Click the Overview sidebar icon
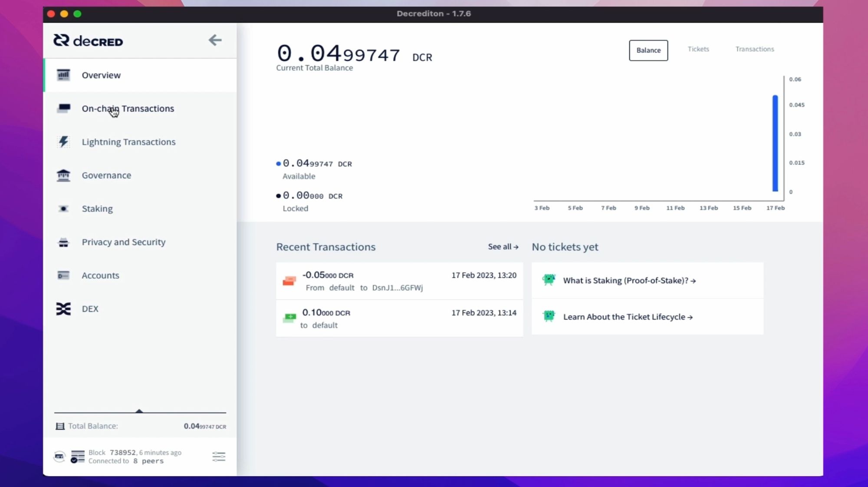 (x=63, y=75)
